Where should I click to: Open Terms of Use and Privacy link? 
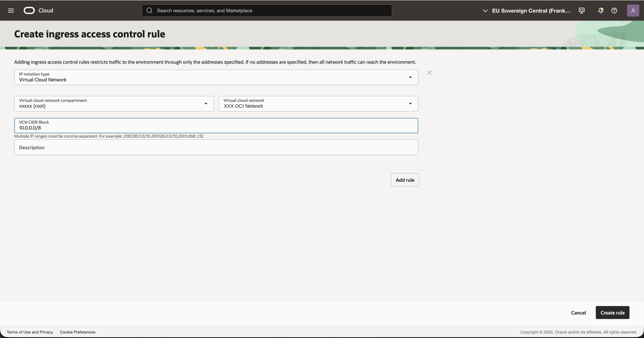30,332
